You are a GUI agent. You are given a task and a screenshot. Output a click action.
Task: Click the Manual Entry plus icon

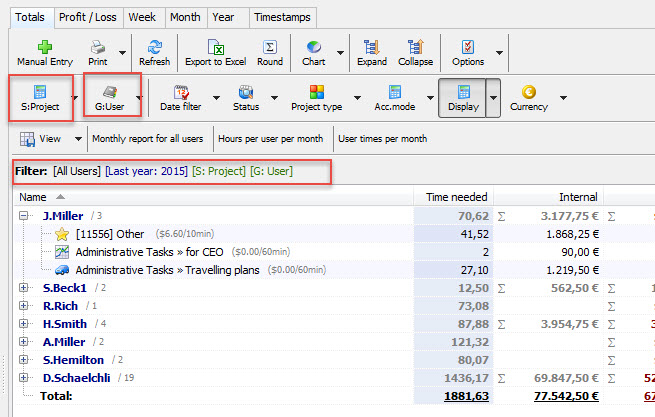[43, 47]
